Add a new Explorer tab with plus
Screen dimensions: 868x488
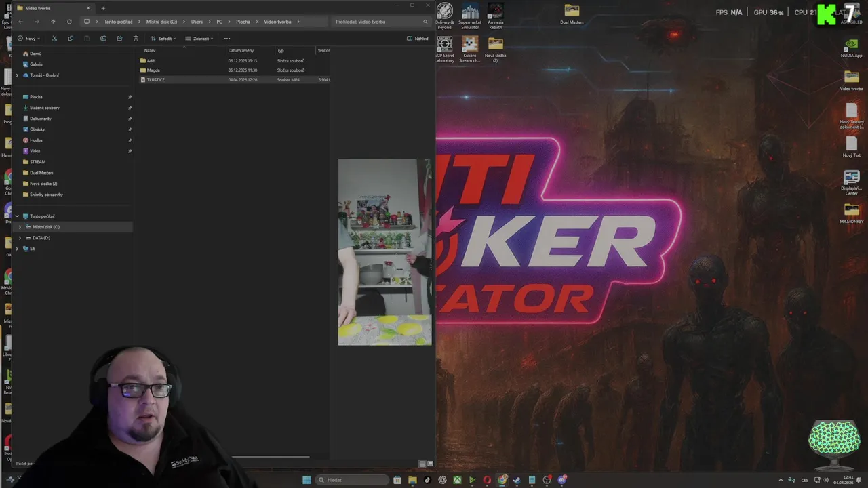pos(103,8)
